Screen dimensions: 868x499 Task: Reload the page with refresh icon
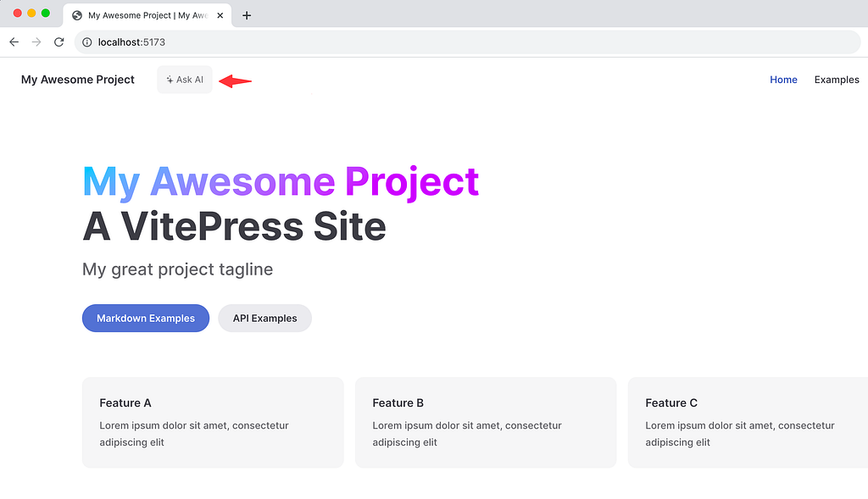tap(59, 42)
